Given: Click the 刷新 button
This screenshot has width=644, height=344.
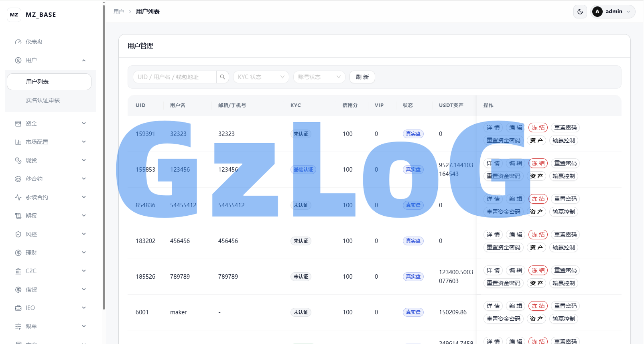Looking at the screenshot, I should (362, 77).
